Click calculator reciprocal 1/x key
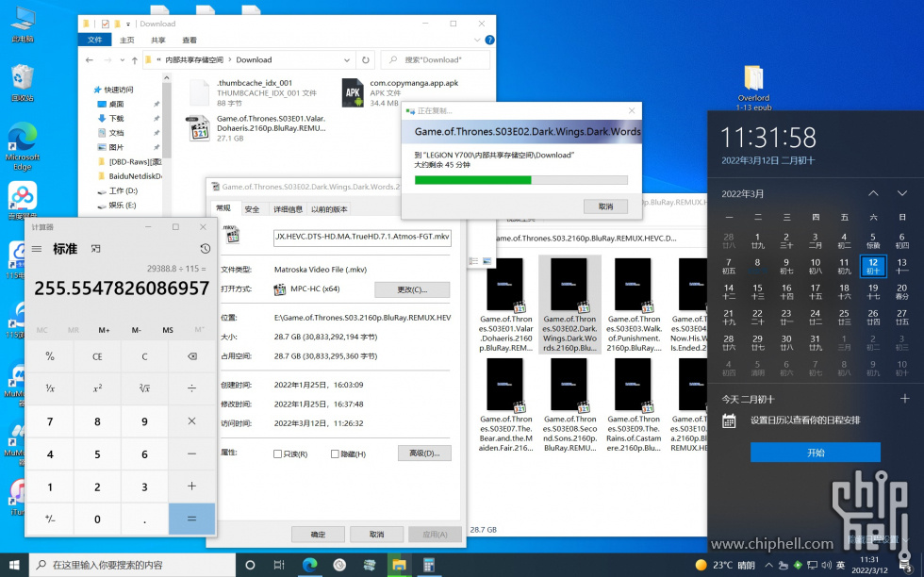Viewport: 924px width, 577px height. point(50,388)
